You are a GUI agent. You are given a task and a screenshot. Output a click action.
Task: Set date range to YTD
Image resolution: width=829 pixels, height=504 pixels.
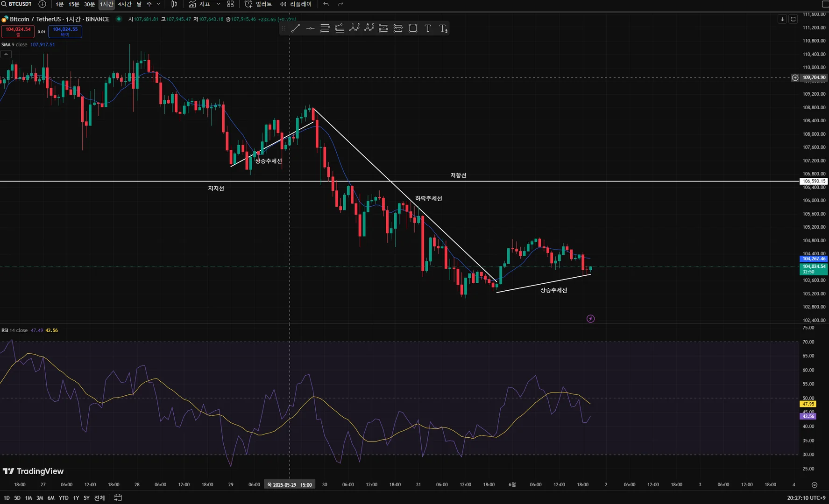click(x=64, y=498)
